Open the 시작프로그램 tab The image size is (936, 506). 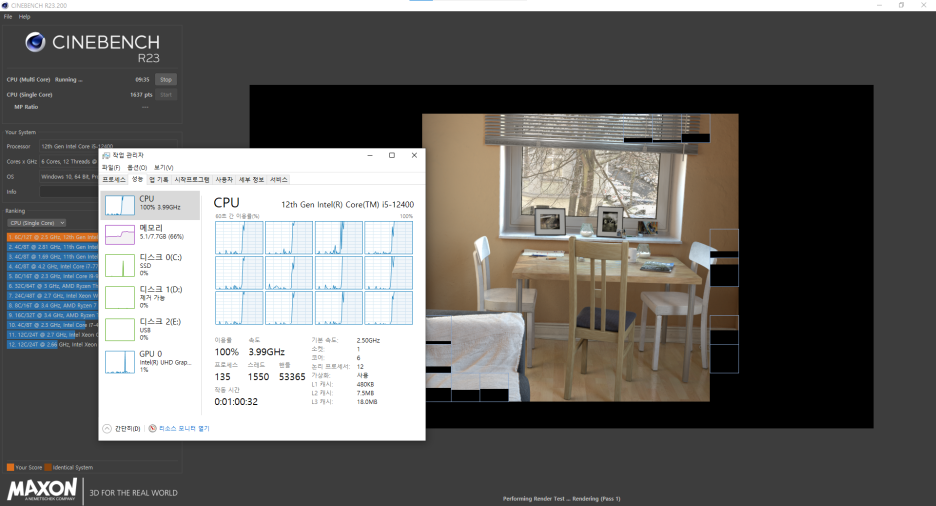(192, 180)
